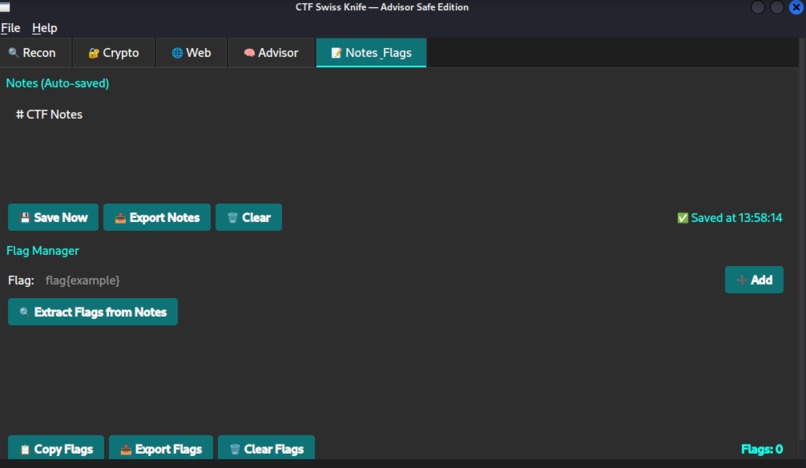
Task: Click the Save Now button
Action: pyautogui.click(x=53, y=217)
